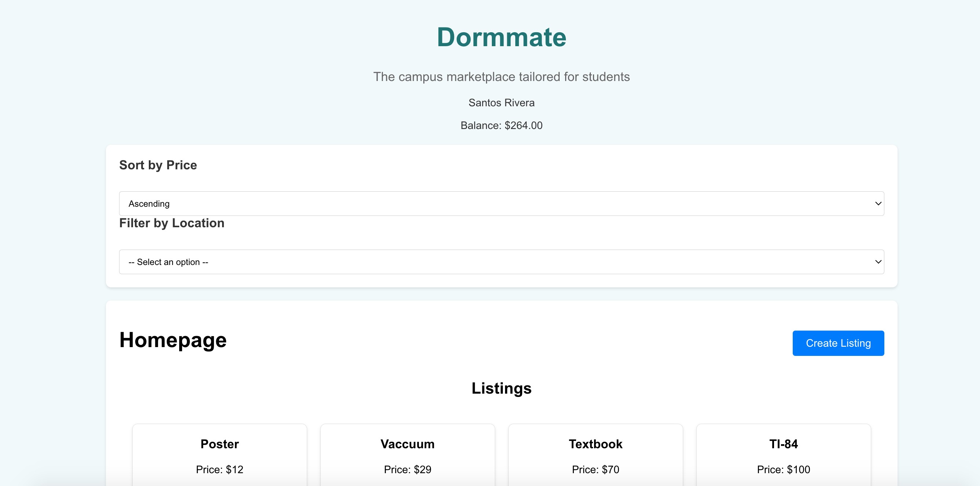Click the Poster price of $12

(220, 469)
